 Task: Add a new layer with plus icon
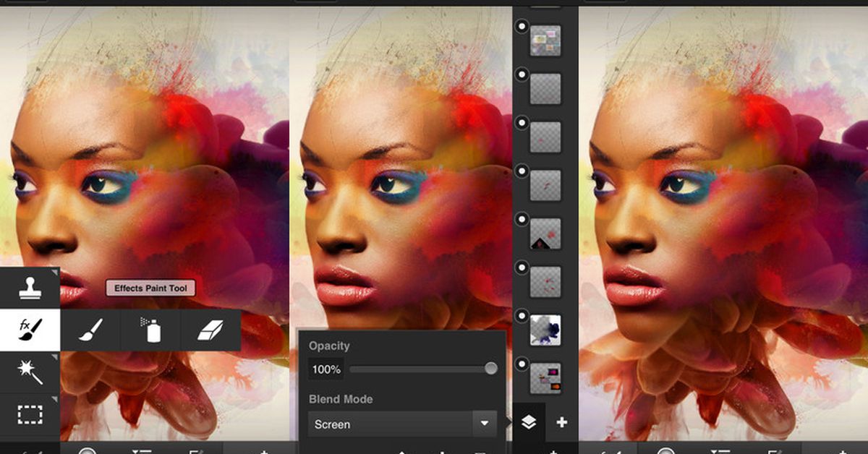coord(561,422)
